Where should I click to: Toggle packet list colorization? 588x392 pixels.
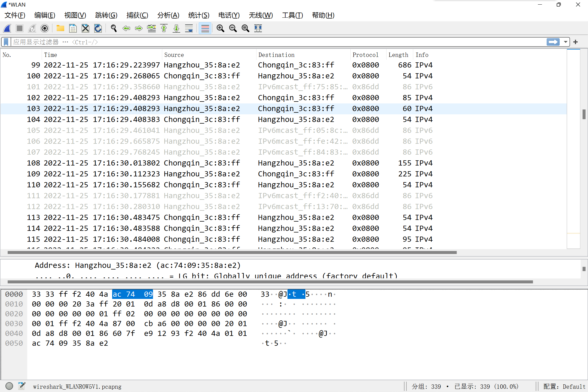pos(205,28)
